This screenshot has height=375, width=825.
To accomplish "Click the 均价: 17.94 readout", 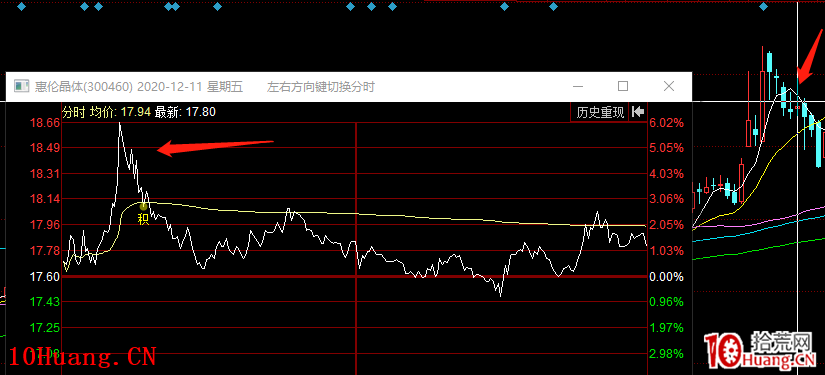I will 120,112.
